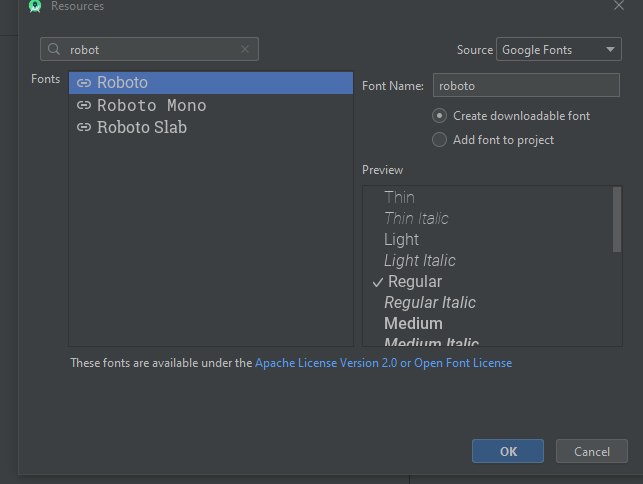Viewport: 643px width, 484px height.
Task: Click the Font Name input field
Action: tap(526, 85)
